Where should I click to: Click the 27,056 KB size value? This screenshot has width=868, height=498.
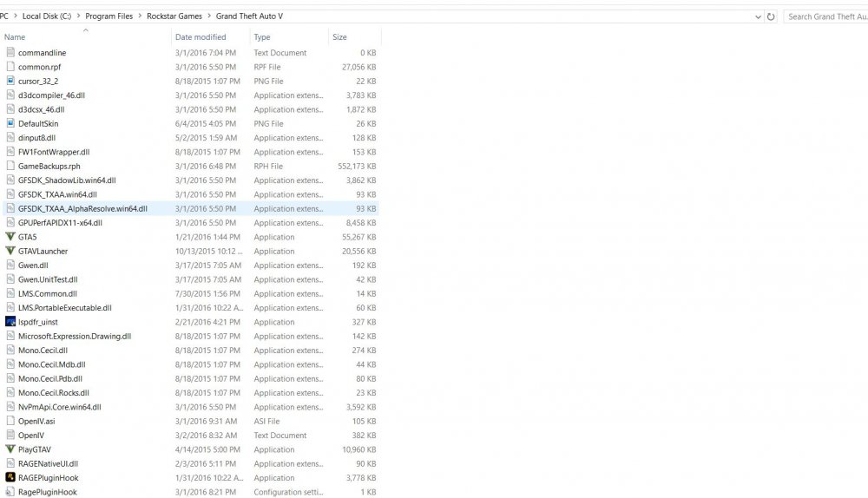coord(359,67)
